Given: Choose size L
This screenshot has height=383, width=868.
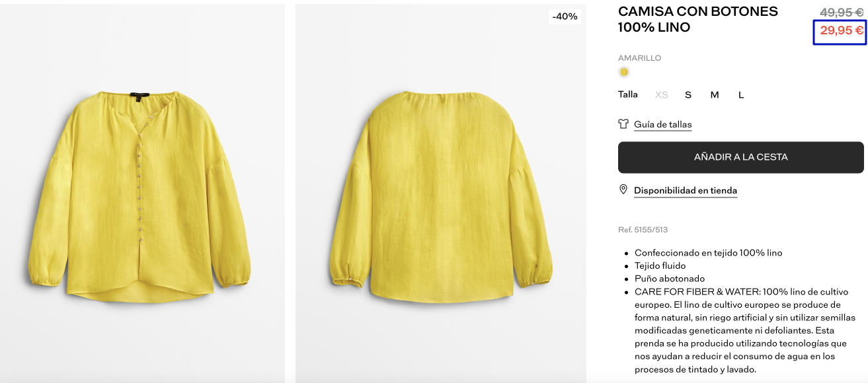Looking at the screenshot, I should 741,95.
